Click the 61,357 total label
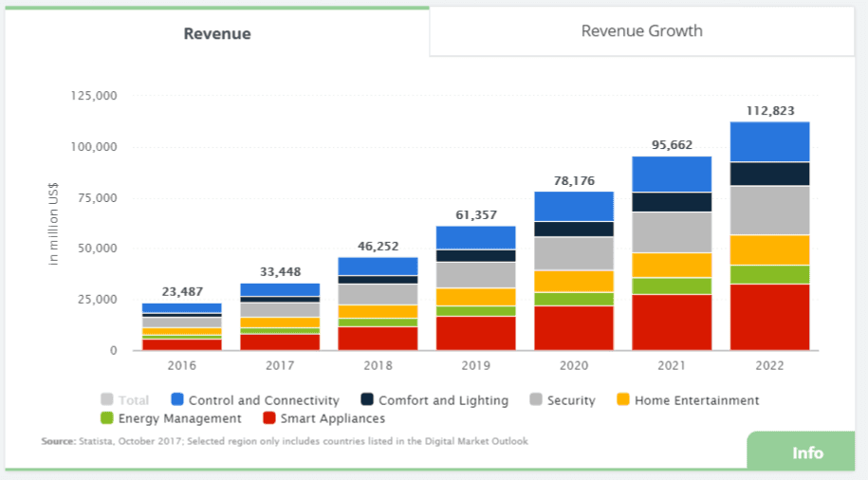Image resolution: width=868 pixels, height=480 pixels. point(475,214)
